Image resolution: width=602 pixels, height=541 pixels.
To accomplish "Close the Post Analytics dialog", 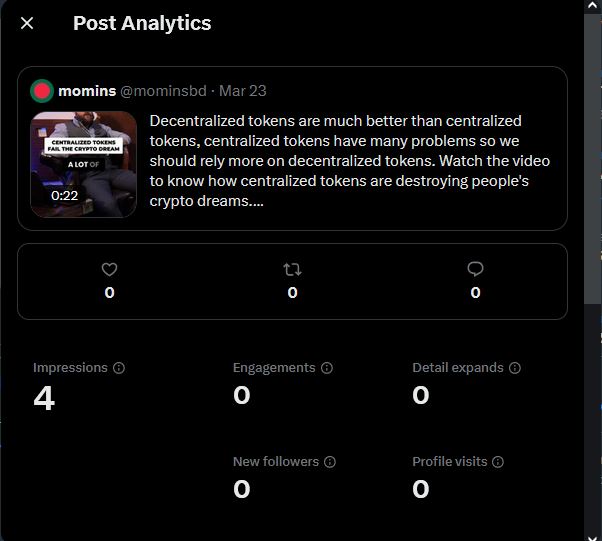I will [27, 23].
